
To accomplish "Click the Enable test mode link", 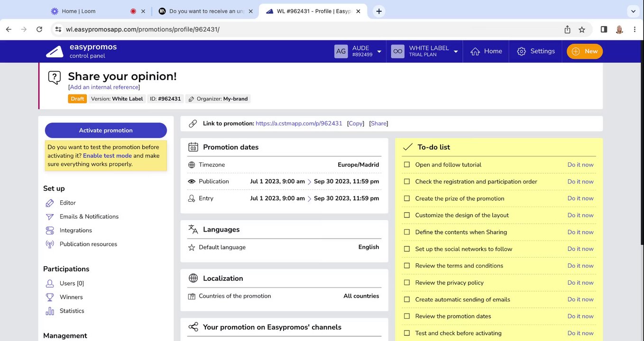I will pyautogui.click(x=107, y=156).
